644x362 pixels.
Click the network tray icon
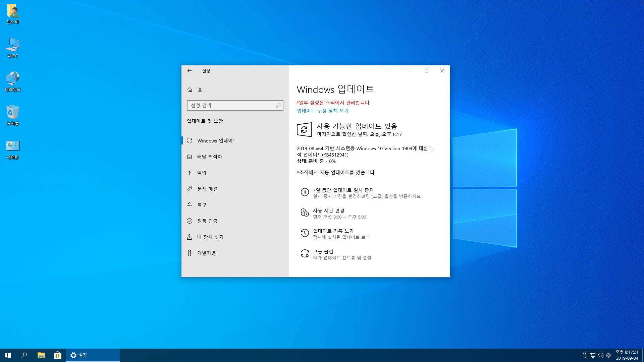click(x=593, y=355)
